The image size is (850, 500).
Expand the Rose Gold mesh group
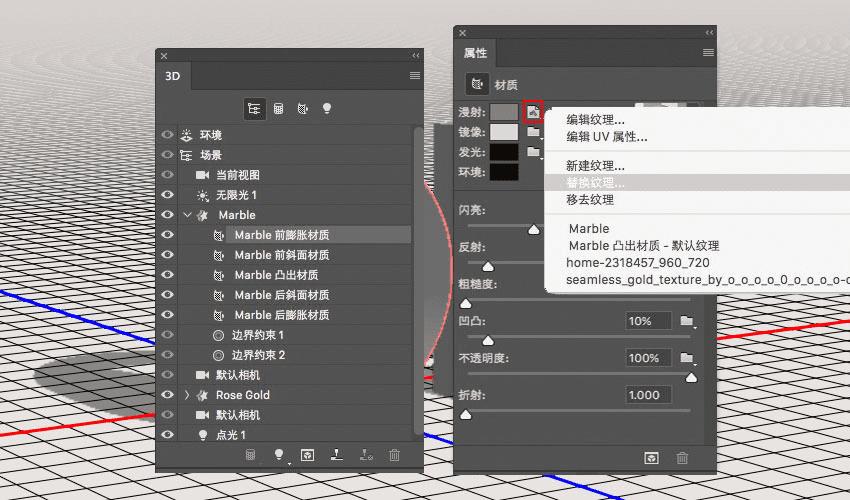tap(187, 395)
